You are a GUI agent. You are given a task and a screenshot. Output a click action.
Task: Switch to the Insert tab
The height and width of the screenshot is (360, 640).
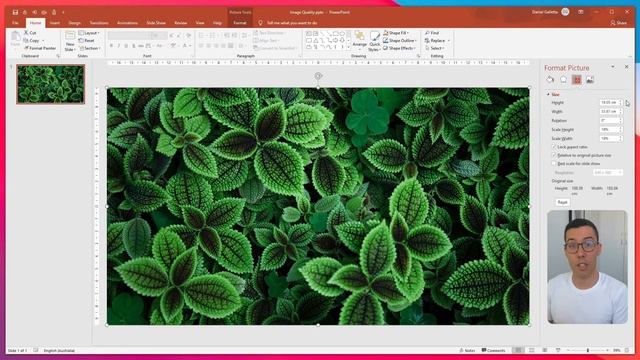[55, 23]
